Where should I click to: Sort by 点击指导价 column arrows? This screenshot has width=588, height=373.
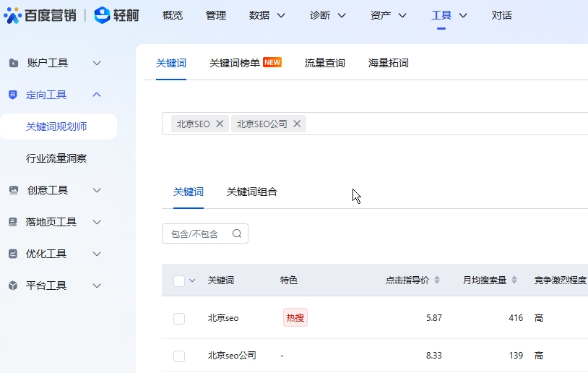tap(437, 280)
